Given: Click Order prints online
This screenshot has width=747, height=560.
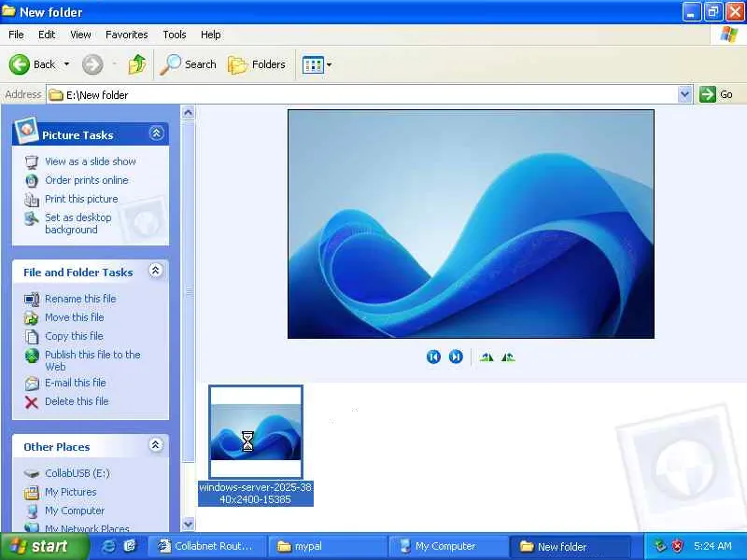Looking at the screenshot, I should [x=87, y=180].
